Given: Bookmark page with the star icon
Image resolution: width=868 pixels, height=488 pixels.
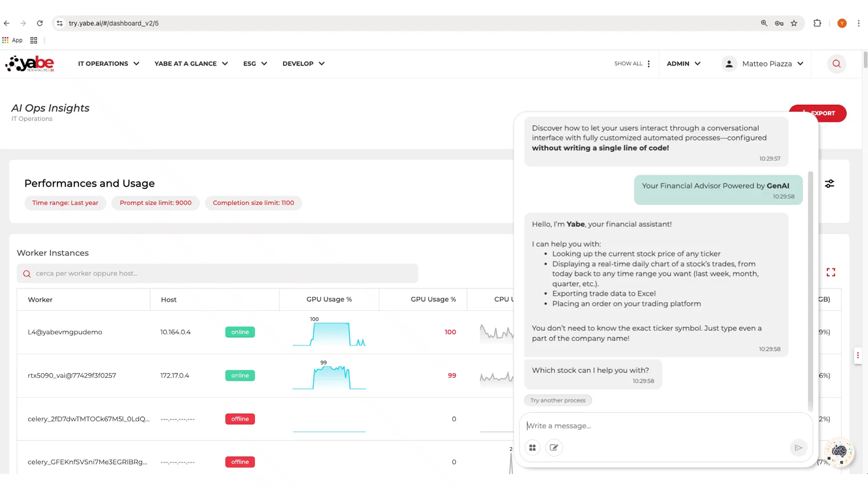Looking at the screenshot, I should tap(794, 23).
